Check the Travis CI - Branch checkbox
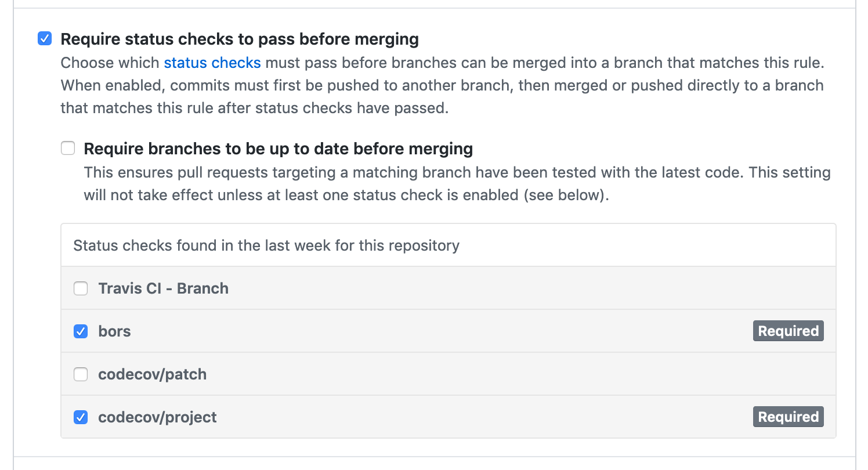The width and height of the screenshot is (868, 470). (x=81, y=288)
